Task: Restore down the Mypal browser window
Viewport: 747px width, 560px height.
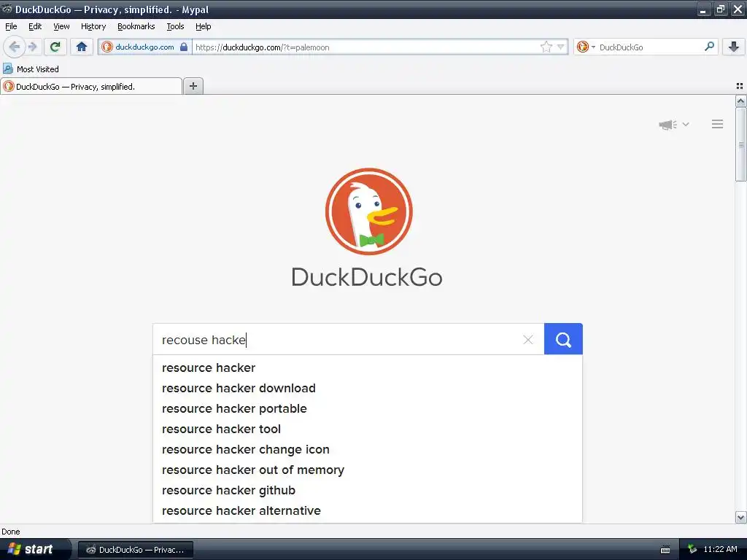Action: coord(721,9)
